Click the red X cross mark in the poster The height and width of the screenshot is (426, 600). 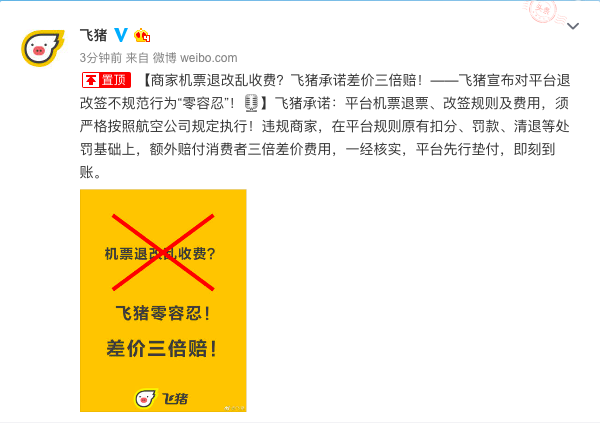163,252
